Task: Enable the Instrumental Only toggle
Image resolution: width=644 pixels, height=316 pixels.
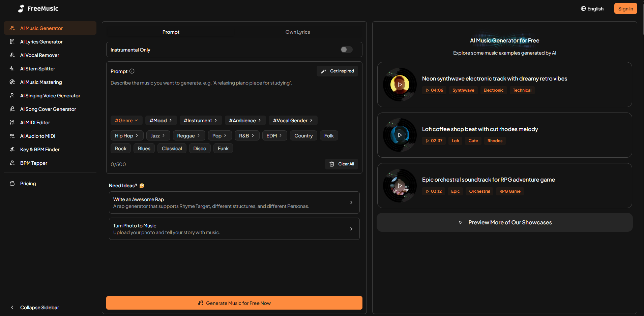Action: [346, 50]
